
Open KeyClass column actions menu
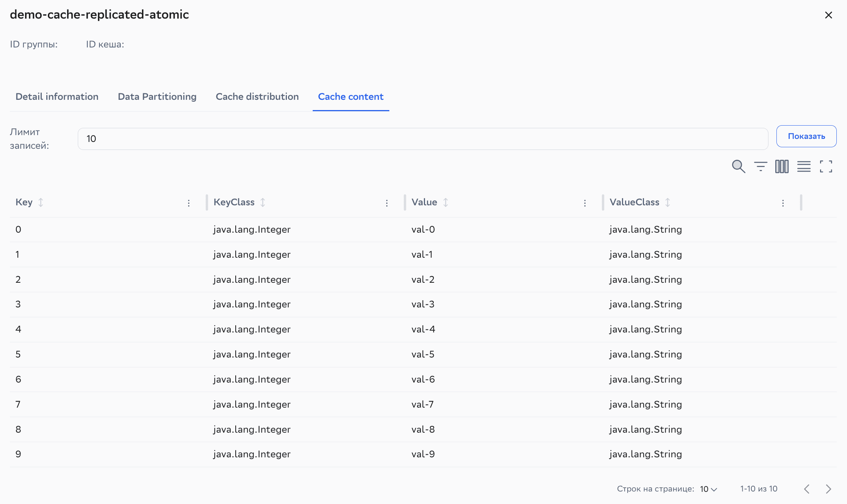[x=387, y=203]
